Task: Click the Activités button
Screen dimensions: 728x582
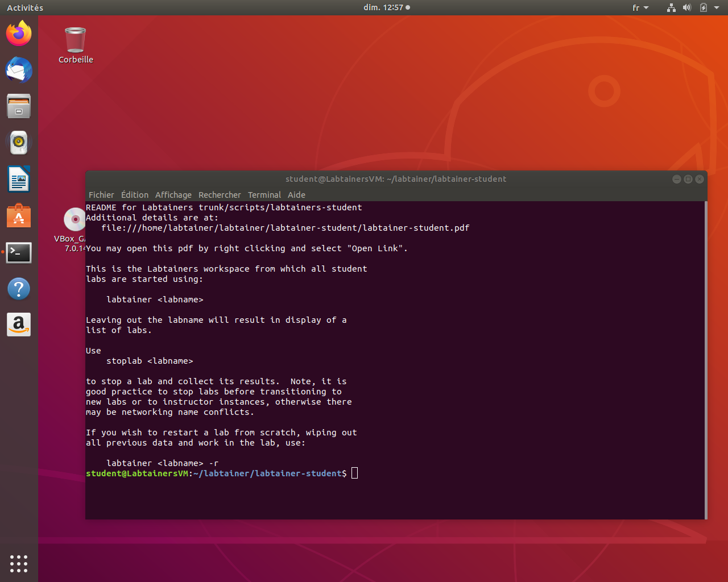Action: pos(25,8)
